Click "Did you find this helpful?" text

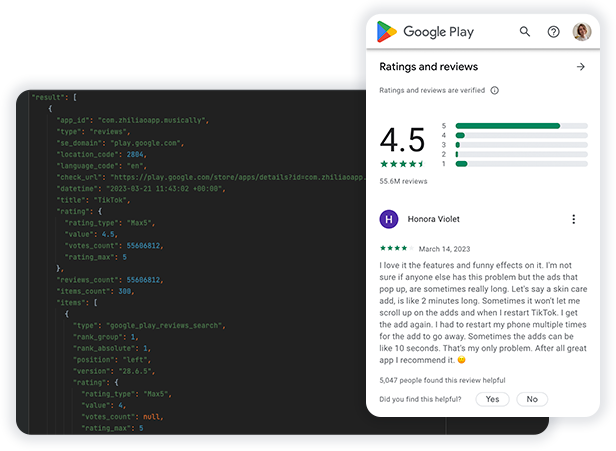coord(420,399)
